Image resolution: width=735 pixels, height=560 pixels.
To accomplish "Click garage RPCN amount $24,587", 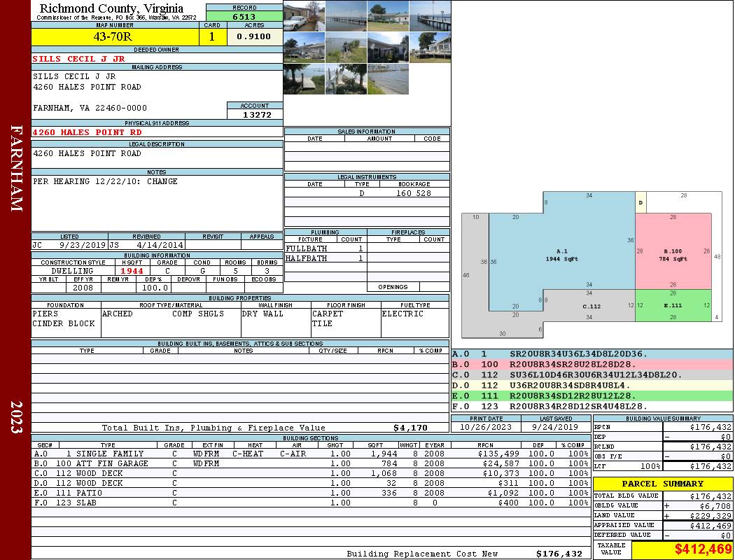I will pos(500,463).
